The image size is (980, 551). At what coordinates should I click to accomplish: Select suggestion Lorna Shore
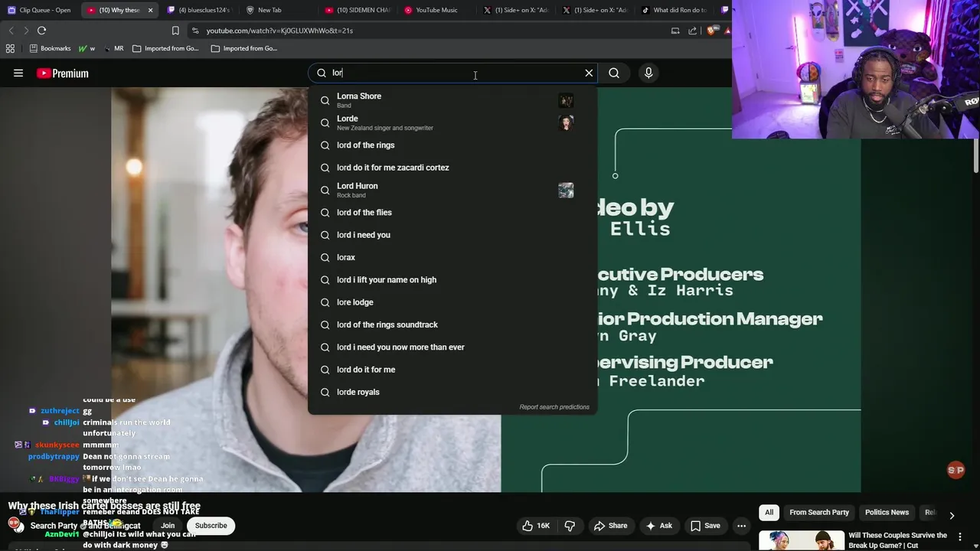point(452,100)
